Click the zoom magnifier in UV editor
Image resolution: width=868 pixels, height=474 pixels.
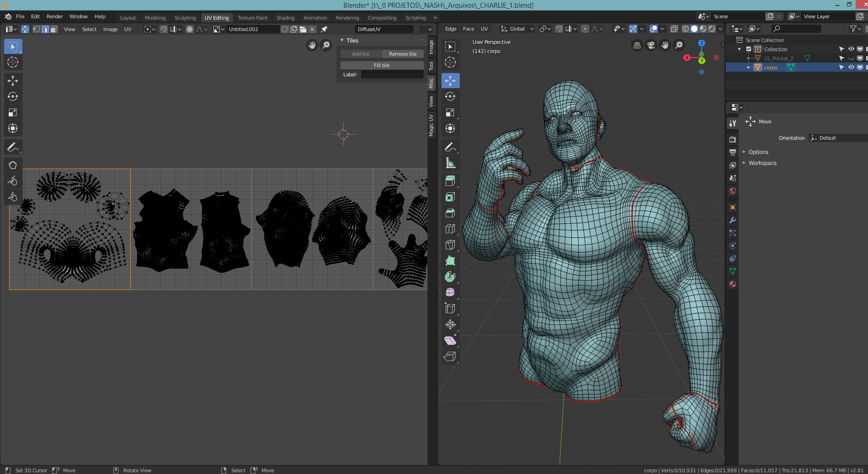[326, 45]
